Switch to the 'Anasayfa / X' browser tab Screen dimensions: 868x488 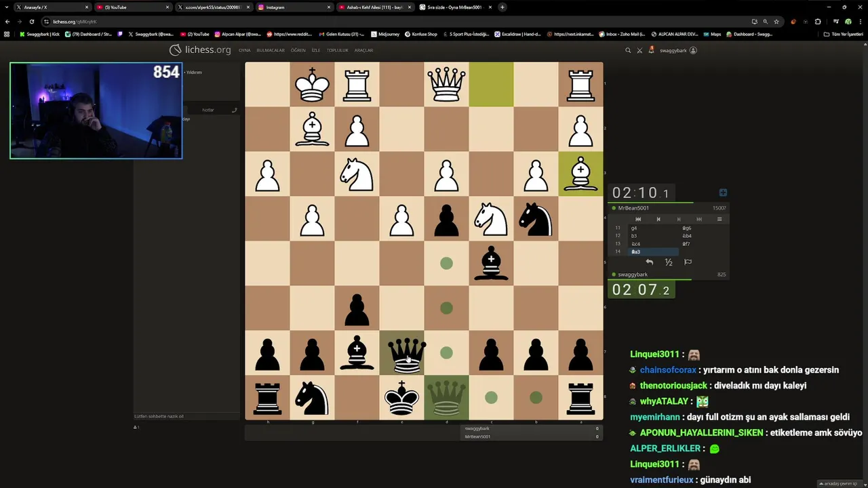point(53,7)
